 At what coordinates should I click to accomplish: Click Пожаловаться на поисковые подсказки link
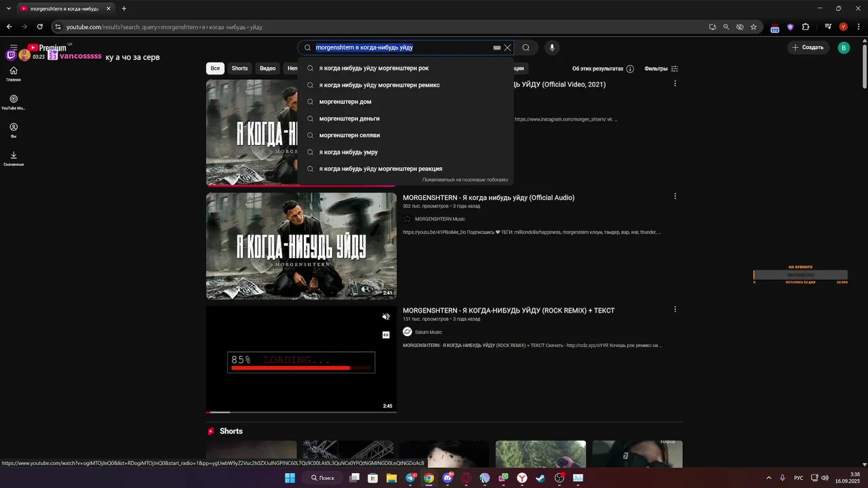pos(465,180)
